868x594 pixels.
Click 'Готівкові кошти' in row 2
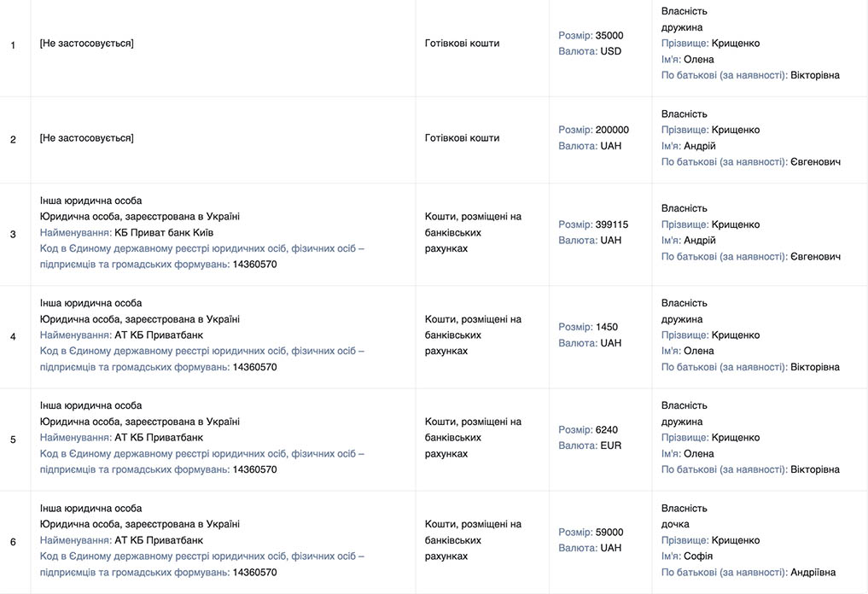coord(462,137)
